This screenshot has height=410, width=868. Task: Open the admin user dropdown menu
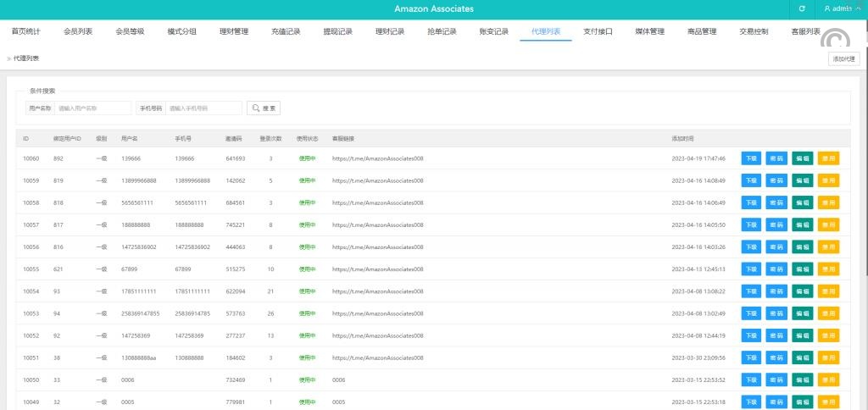point(842,8)
